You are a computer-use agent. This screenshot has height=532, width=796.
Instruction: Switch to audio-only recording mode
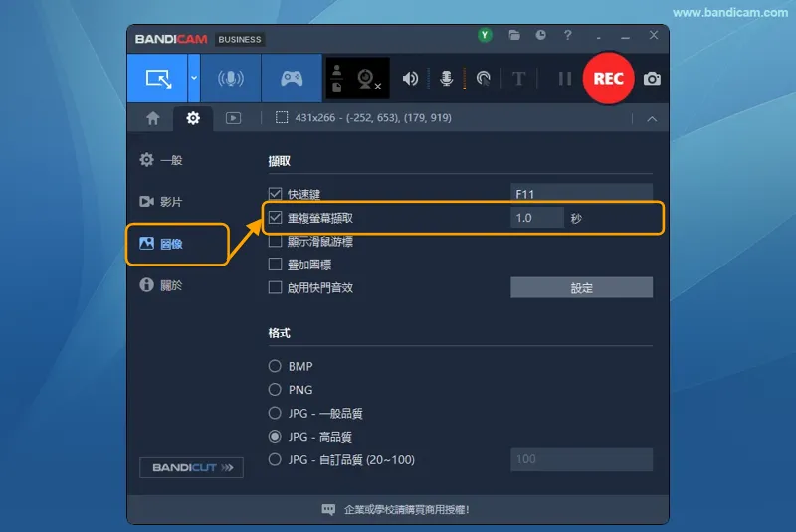point(231,79)
